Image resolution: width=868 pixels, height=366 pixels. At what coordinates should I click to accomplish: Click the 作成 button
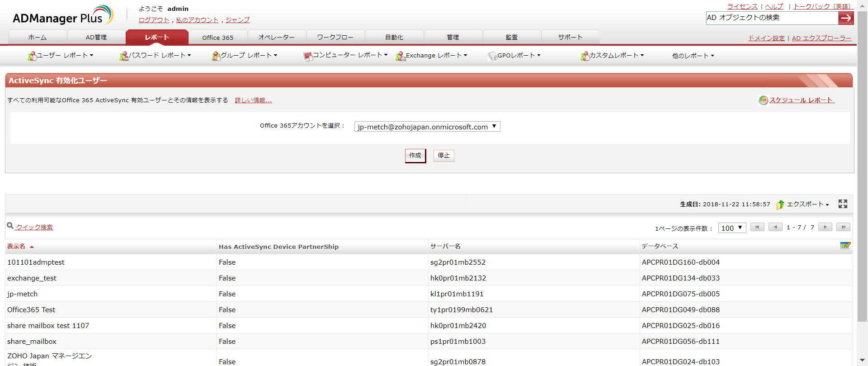coord(415,156)
